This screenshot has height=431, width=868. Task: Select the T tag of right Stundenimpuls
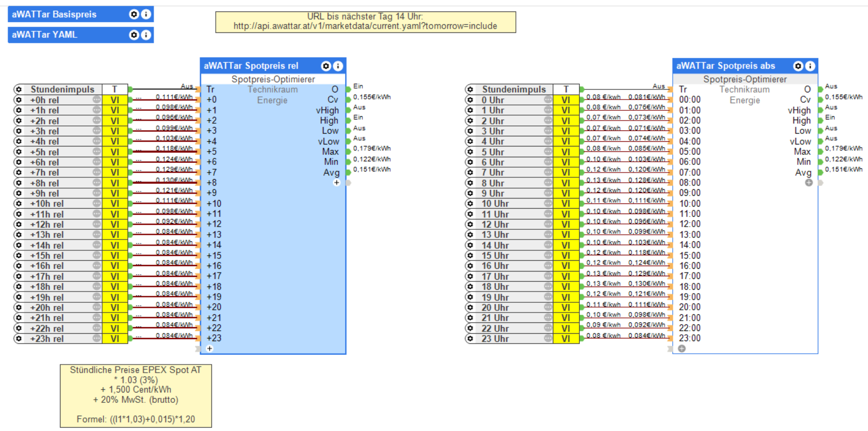pos(566,89)
